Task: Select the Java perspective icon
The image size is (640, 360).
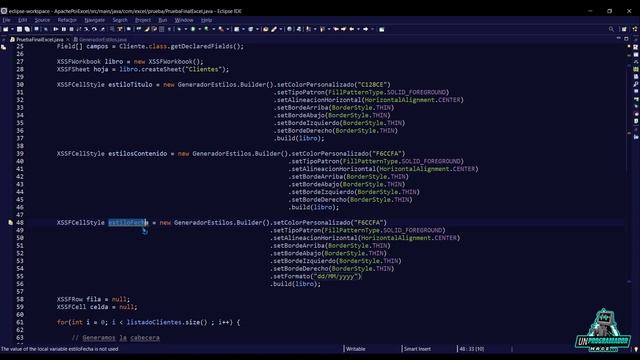Action: tap(635, 29)
